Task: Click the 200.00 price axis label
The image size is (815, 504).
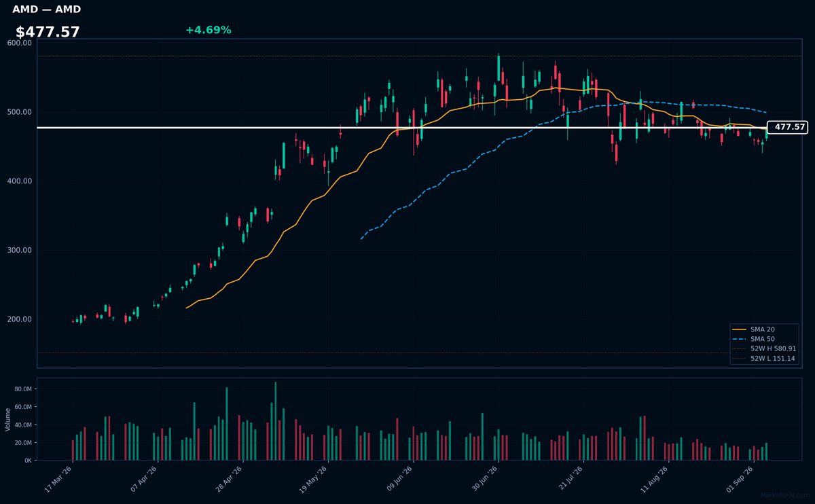Action: [x=20, y=319]
